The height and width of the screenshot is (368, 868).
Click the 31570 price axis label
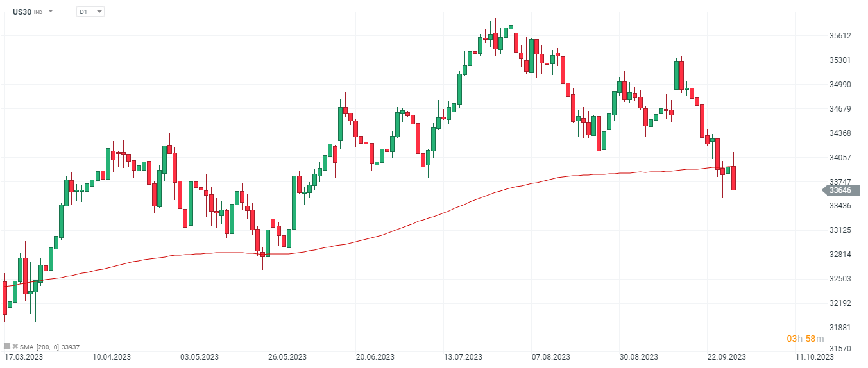(x=840, y=348)
